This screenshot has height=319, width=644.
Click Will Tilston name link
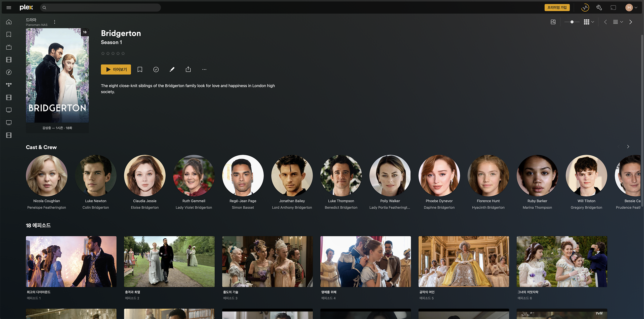[586, 201]
